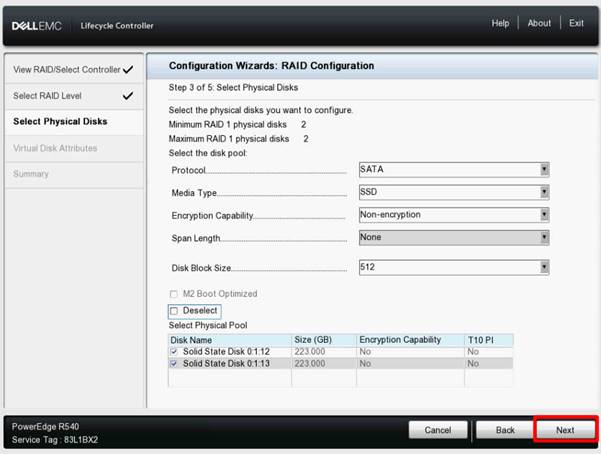Click the PowerEdge R540 label
601x454 pixels.
point(45,426)
